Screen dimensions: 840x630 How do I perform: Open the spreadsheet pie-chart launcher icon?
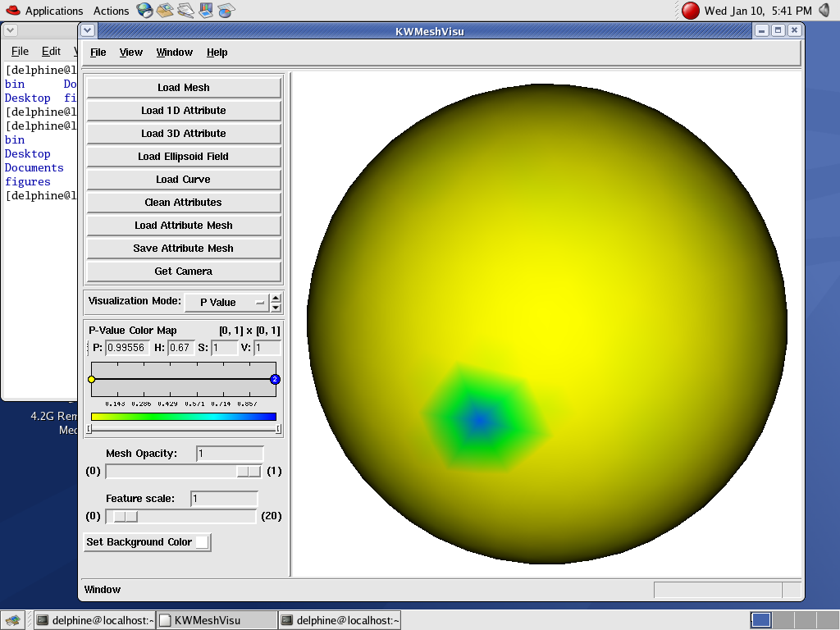[226, 11]
